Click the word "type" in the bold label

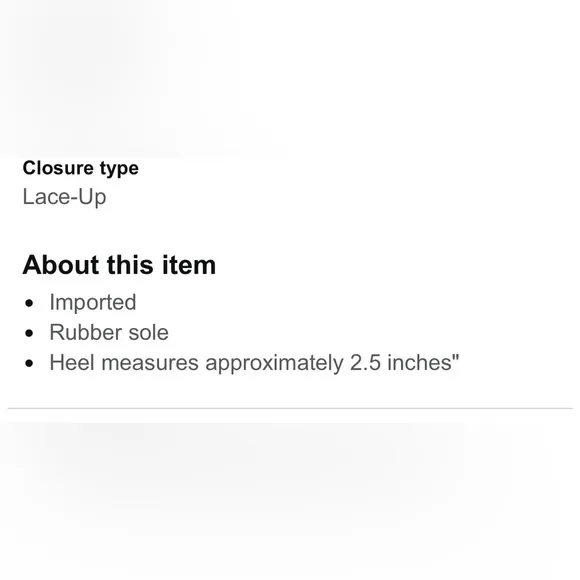pos(119,169)
